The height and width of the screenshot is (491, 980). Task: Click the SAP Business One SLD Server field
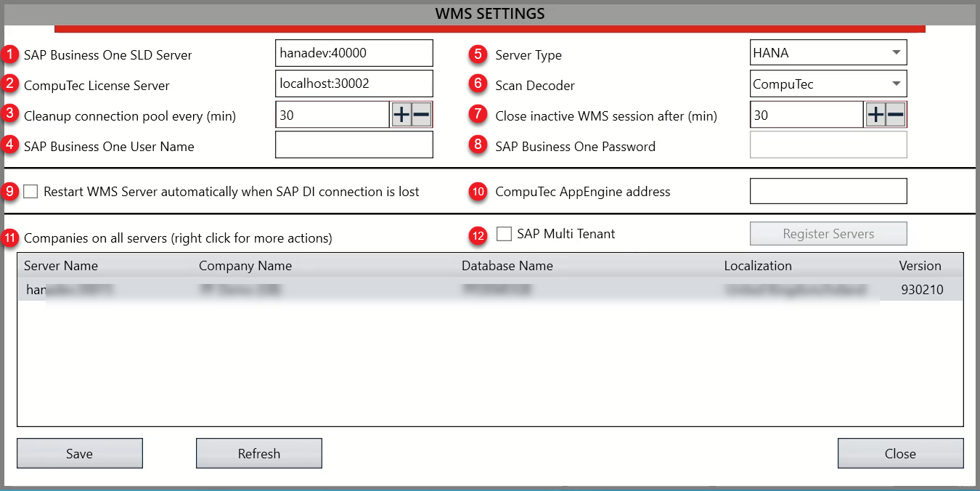pyautogui.click(x=354, y=52)
